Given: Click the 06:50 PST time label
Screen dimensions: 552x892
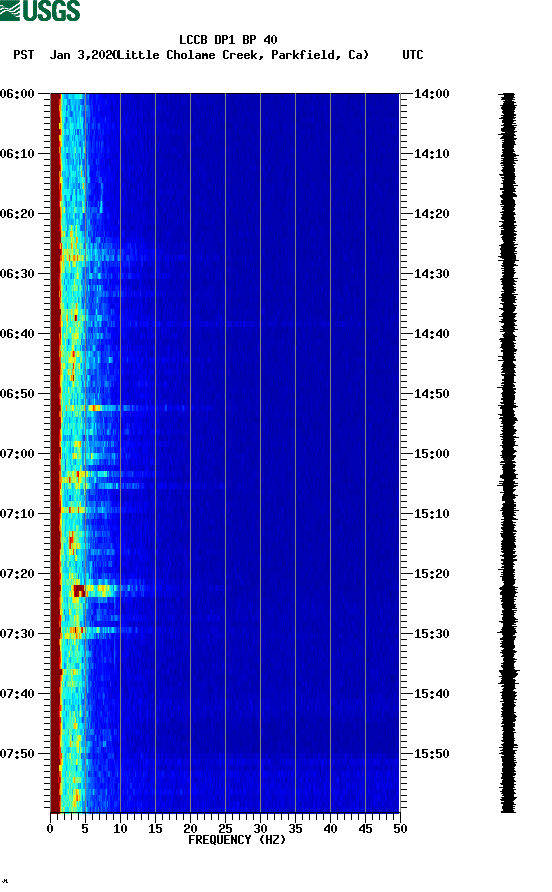Looking at the screenshot, I should (17, 394).
